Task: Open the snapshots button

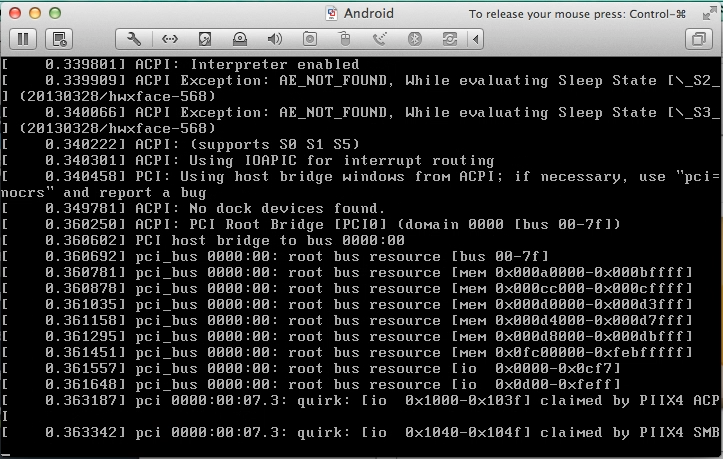Action: (x=59, y=39)
